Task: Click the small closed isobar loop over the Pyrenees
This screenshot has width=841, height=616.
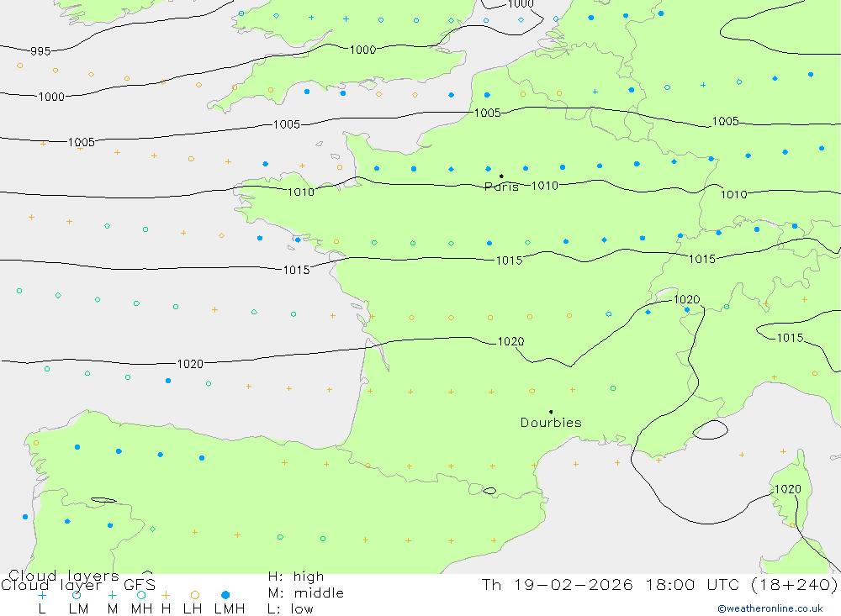Action: [489, 491]
